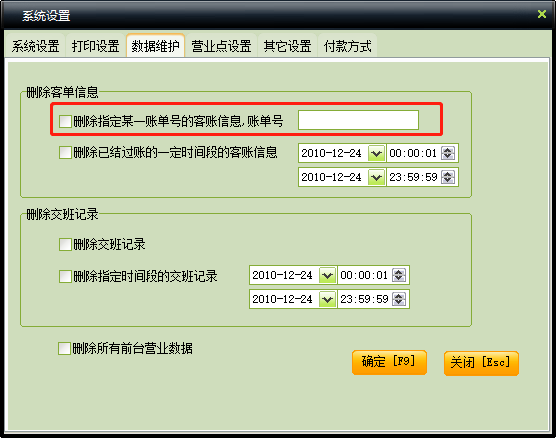Tick the 删除交班记录 checkbox
The image size is (556, 438).
pos(65,244)
